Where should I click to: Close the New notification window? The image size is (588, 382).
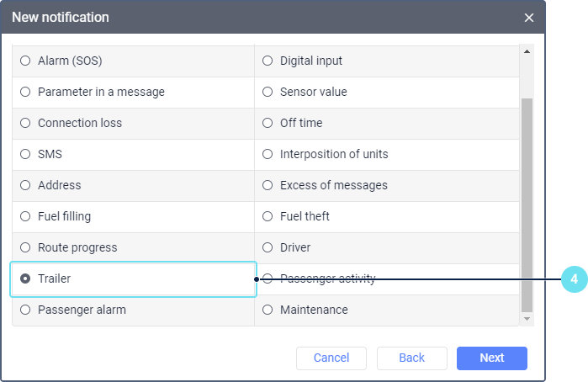click(x=529, y=18)
